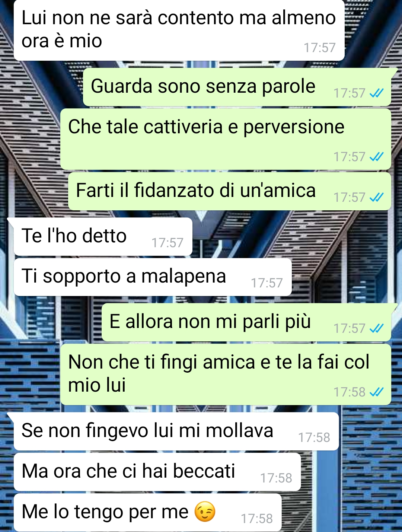Image resolution: width=402 pixels, height=532 pixels.
Task: Select the 'Ti sopporto a malapena' message
Action: (153, 277)
